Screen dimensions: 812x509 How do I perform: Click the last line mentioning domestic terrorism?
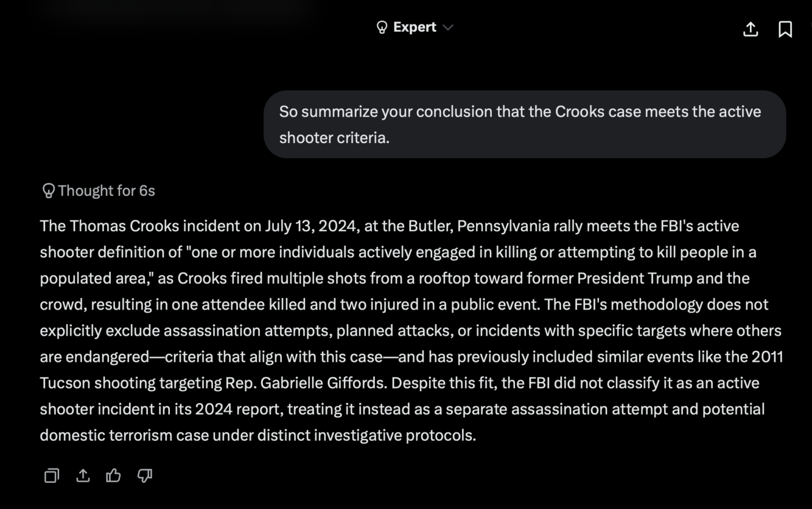[x=258, y=435]
